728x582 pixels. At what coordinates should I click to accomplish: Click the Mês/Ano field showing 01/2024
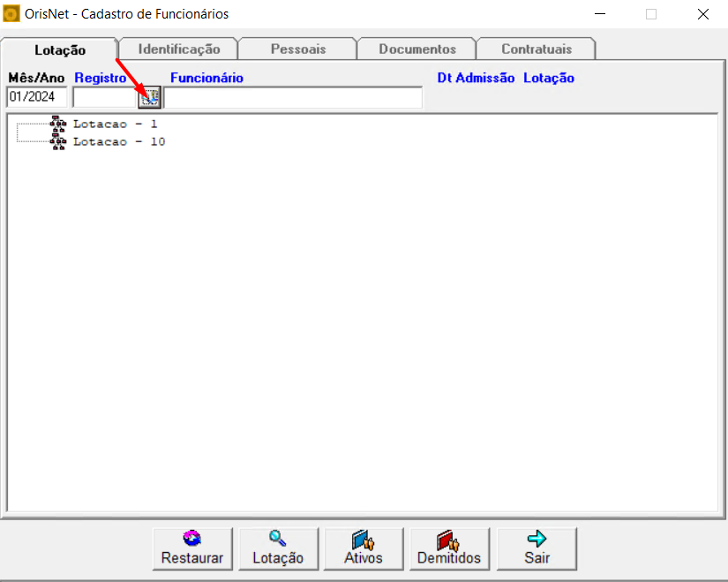click(37, 97)
